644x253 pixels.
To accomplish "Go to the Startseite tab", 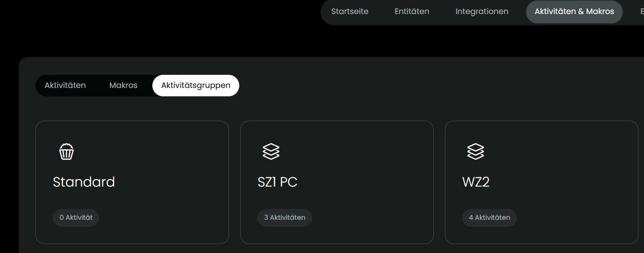I will [350, 12].
